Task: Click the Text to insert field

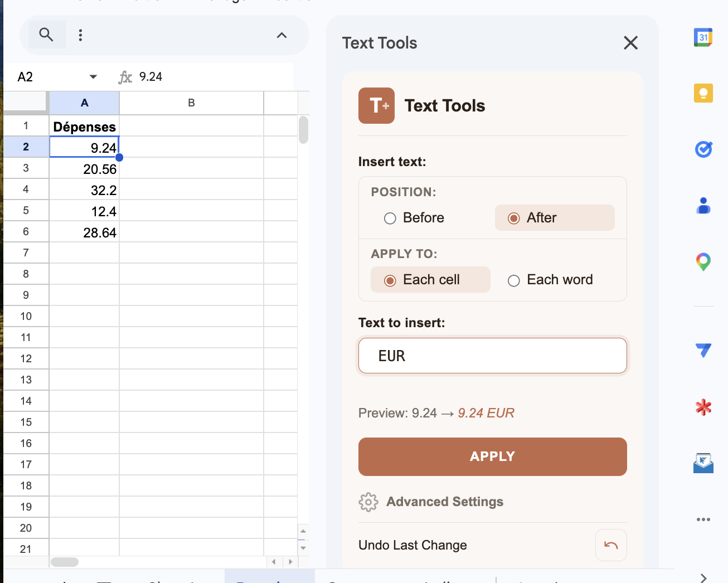Action: [492, 355]
